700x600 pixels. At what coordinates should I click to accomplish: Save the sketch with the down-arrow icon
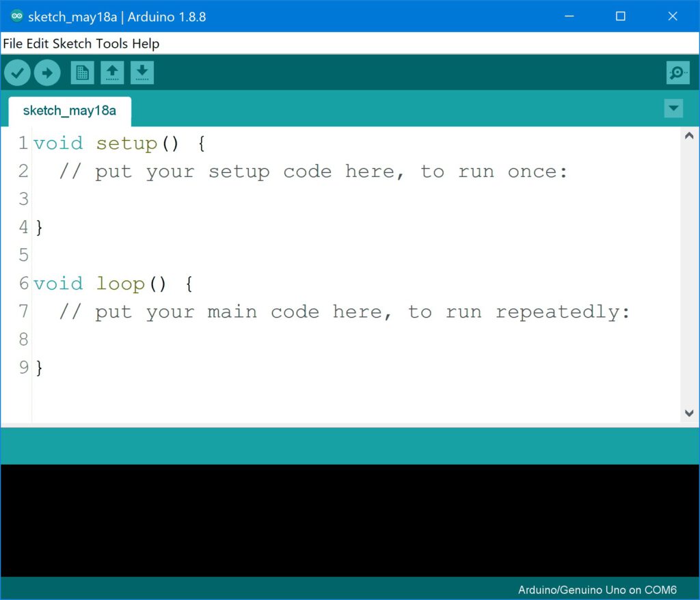click(142, 72)
